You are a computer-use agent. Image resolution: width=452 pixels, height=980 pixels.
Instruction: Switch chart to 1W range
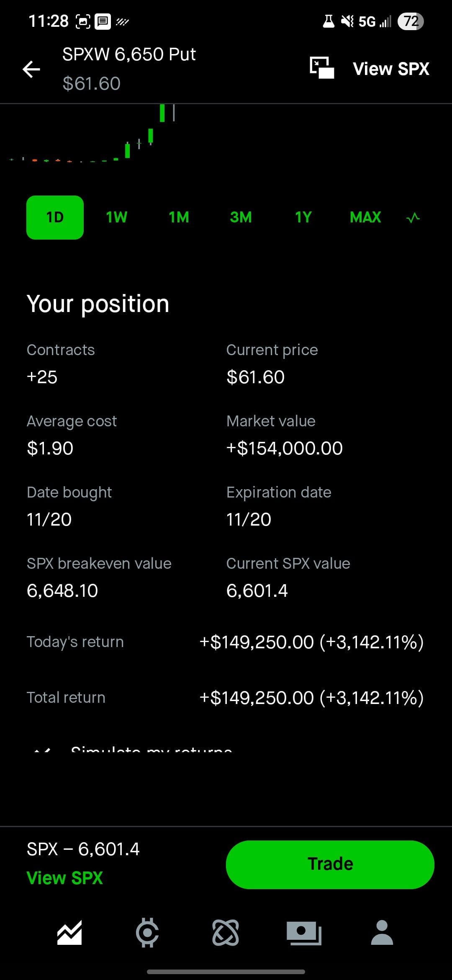tap(117, 217)
